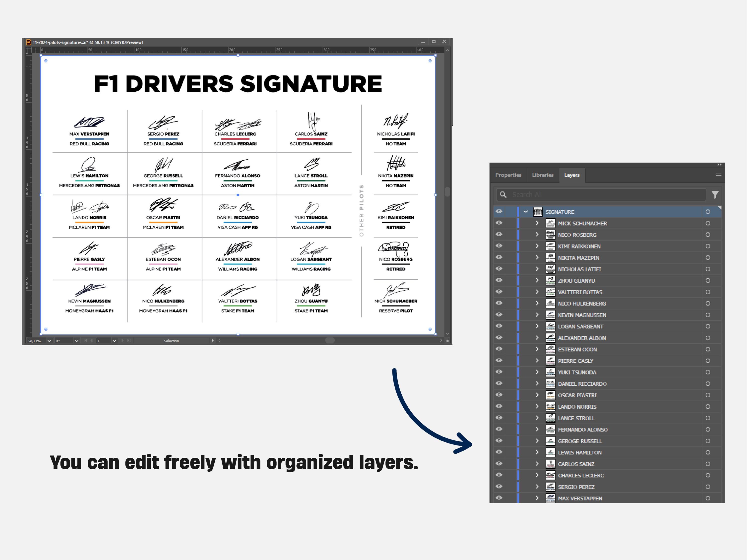Click the previous artboard navigation arrow
Image resolution: width=747 pixels, height=560 pixels.
coord(91,340)
